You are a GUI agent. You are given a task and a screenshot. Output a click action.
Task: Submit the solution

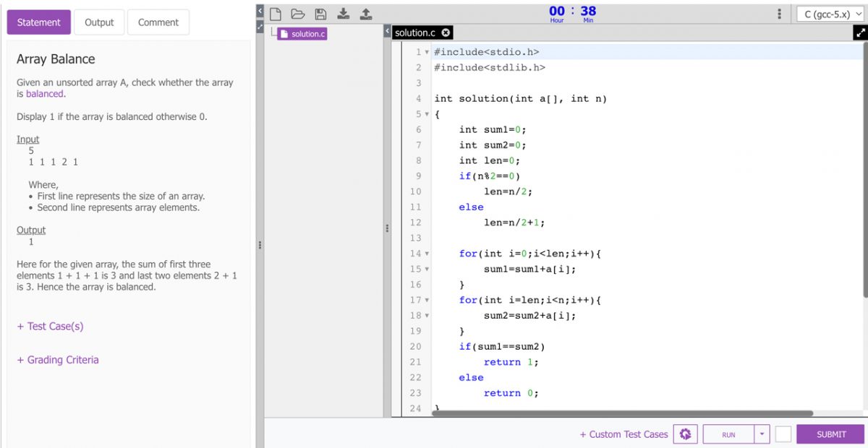830,434
